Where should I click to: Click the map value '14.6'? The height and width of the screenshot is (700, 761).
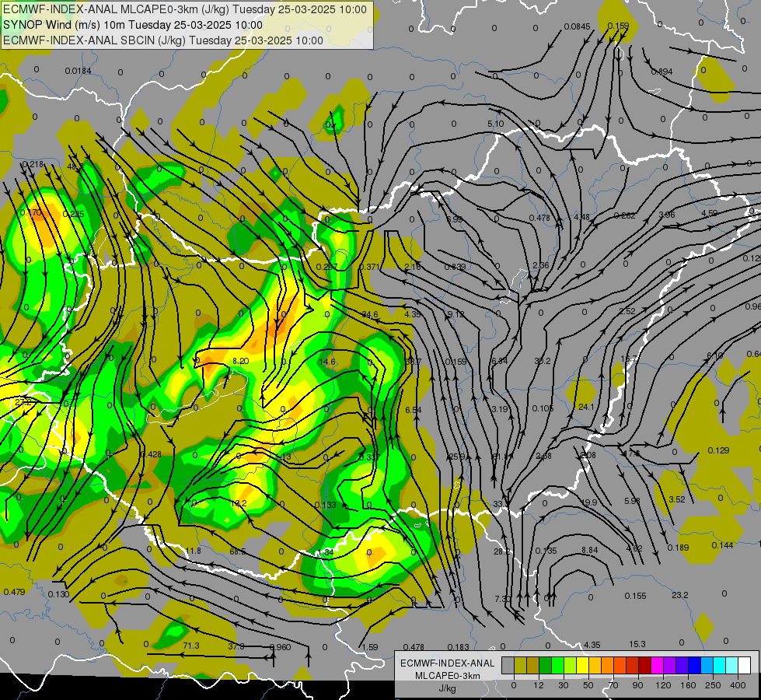point(327,362)
